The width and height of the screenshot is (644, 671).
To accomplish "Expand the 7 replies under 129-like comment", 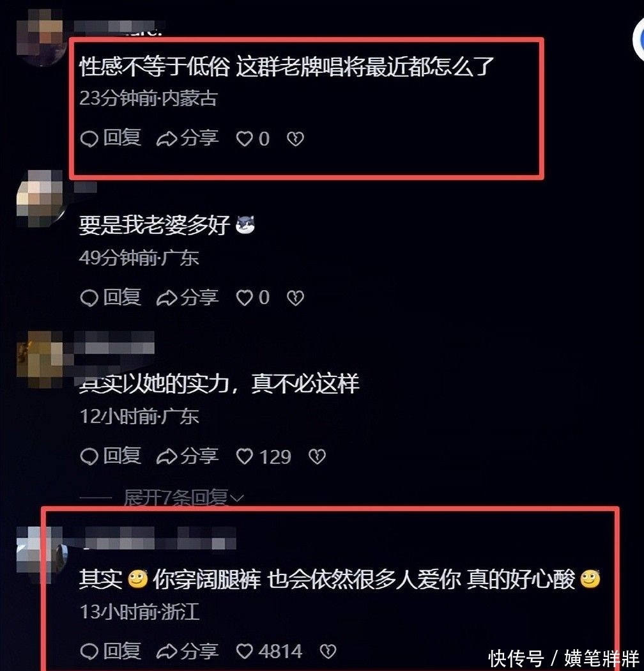I will tap(183, 498).
